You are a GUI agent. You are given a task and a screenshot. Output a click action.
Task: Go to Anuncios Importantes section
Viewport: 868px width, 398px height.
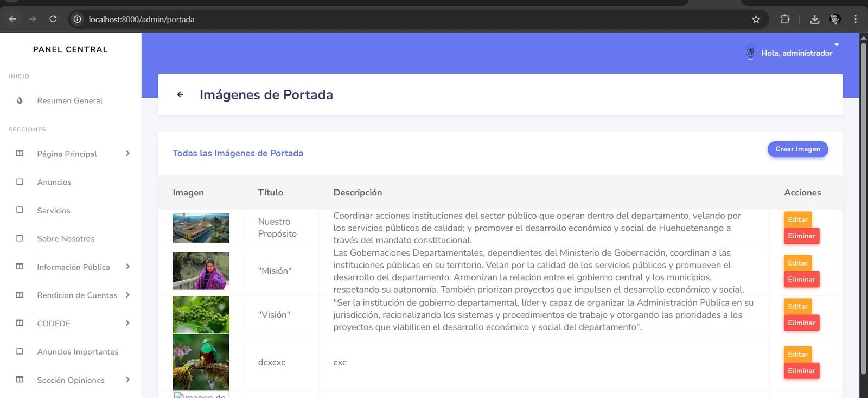(x=78, y=351)
